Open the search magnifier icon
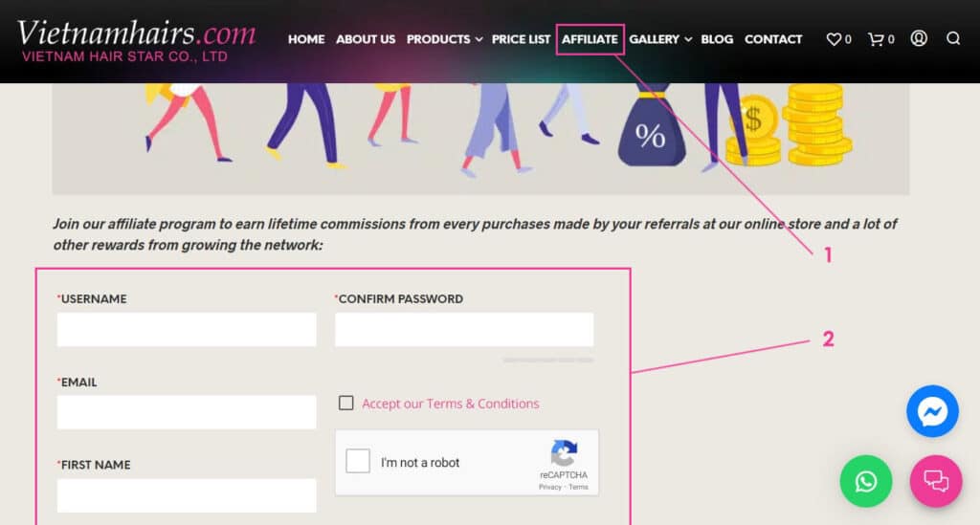This screenshot has width=980, height=525. (x=953, y=38)
